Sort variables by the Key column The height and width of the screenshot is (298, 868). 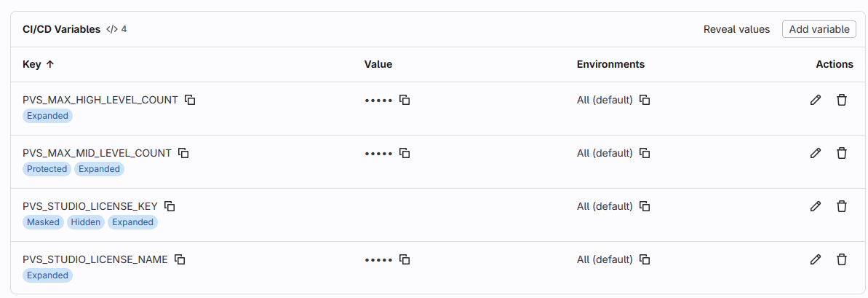(x=32, y=64)
